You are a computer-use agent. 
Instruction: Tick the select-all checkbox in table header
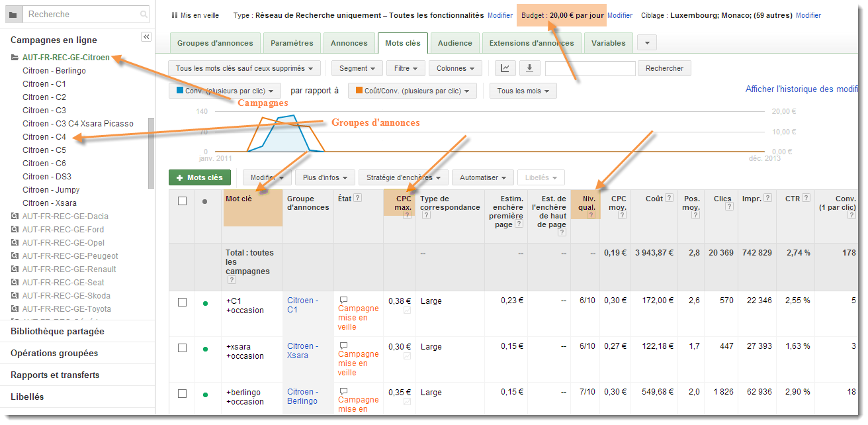tap(183, 201)
